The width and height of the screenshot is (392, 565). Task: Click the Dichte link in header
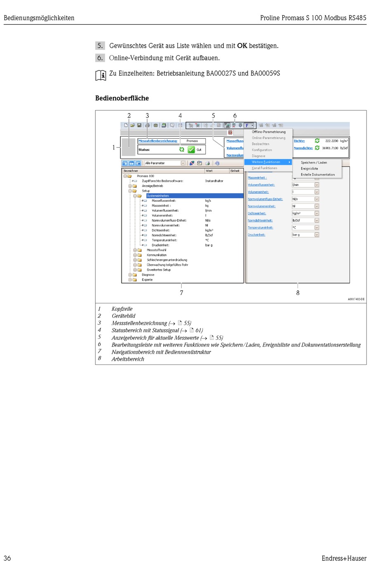(299, 141)
